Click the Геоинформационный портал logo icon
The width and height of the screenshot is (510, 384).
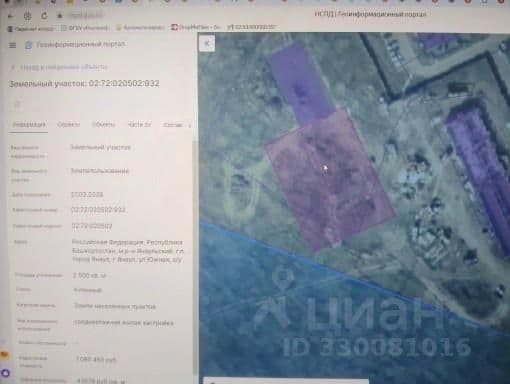[29, 45]
